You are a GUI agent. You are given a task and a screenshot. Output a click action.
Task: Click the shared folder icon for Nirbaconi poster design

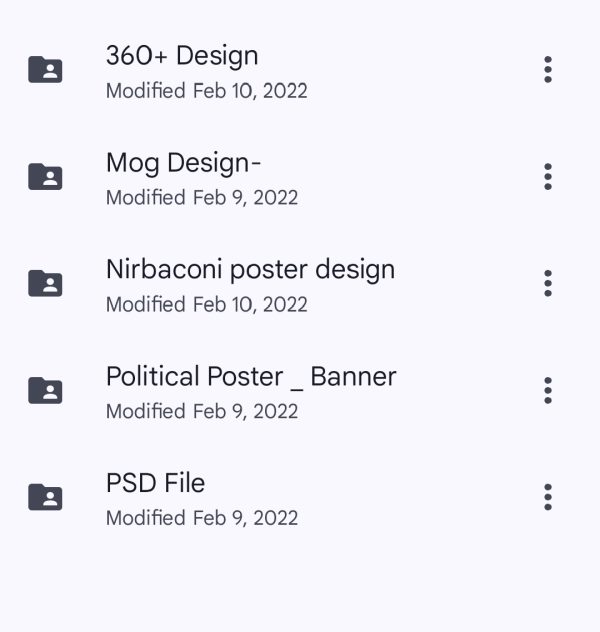(45, 283)
